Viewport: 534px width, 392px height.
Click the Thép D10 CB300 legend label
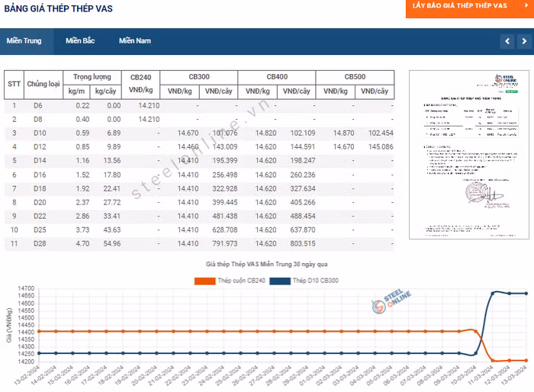(315, 281)
